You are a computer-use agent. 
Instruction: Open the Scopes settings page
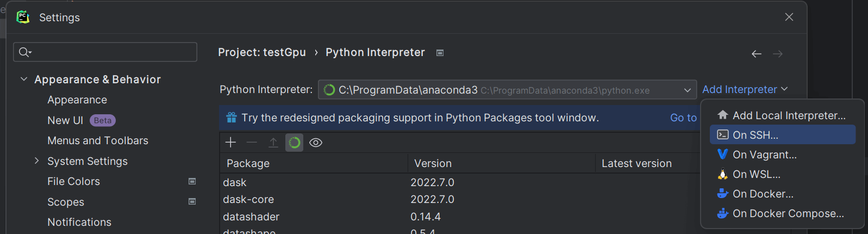click(66, 202)
